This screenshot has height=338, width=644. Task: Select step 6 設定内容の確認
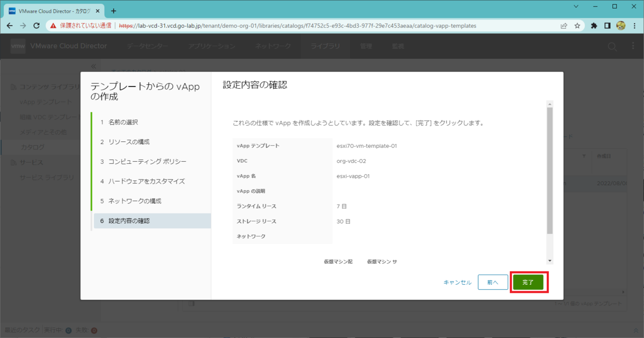tap(151, 221)
